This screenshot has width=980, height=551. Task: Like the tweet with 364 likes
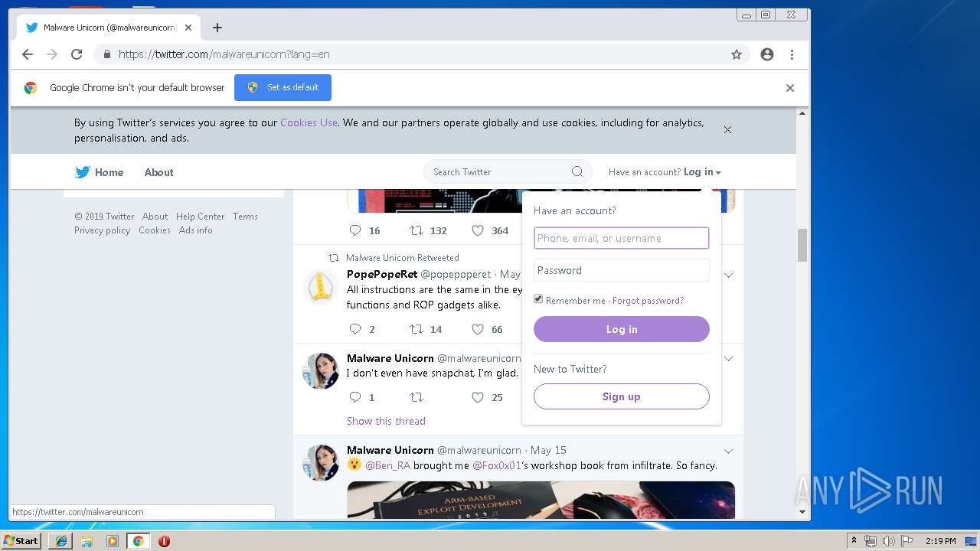[478, 230]
